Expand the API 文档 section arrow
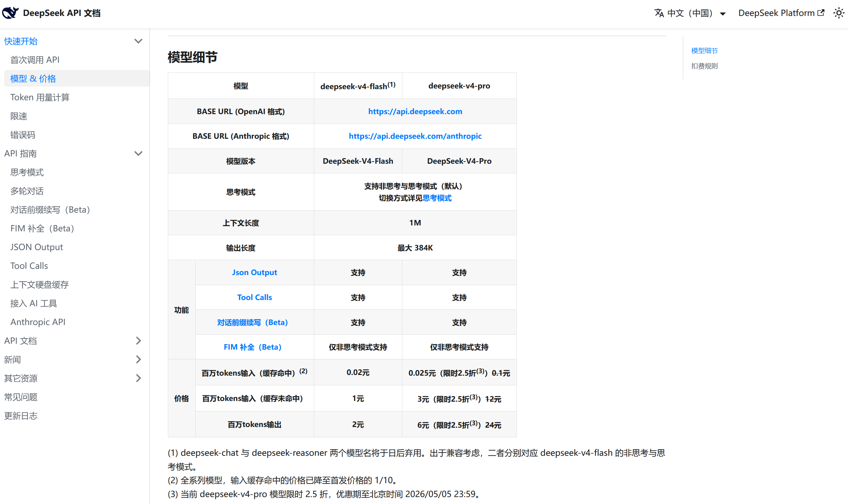Image resolution: width=848 pixels, height=504 pixels. (x=138, y=341)
